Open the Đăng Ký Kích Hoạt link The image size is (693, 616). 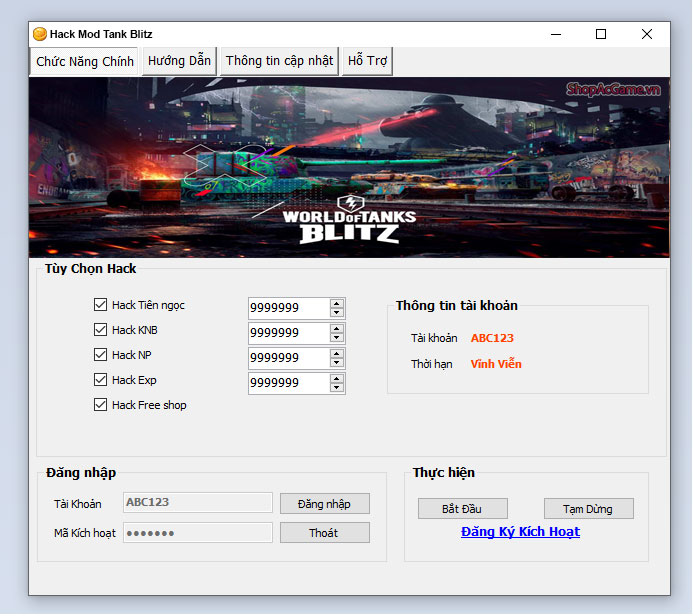pyautogui.click(x=520, y=532)
